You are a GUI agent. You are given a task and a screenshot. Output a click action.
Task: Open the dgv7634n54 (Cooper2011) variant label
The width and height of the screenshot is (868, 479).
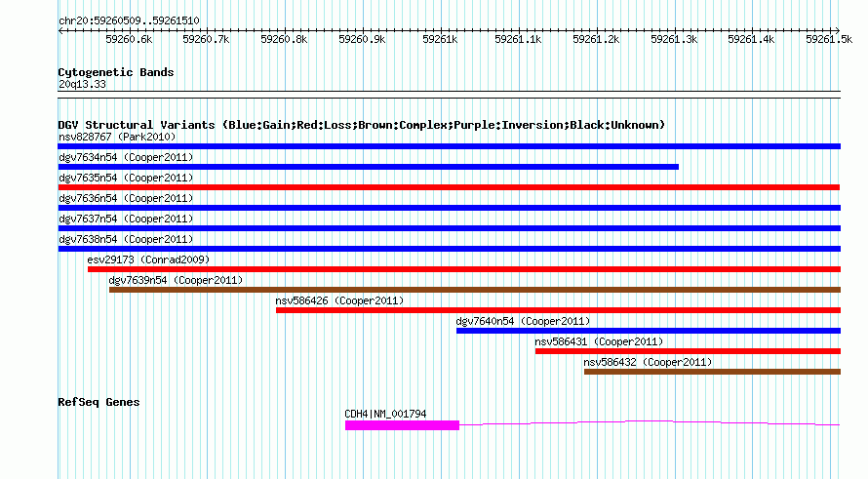click(126, 157)
